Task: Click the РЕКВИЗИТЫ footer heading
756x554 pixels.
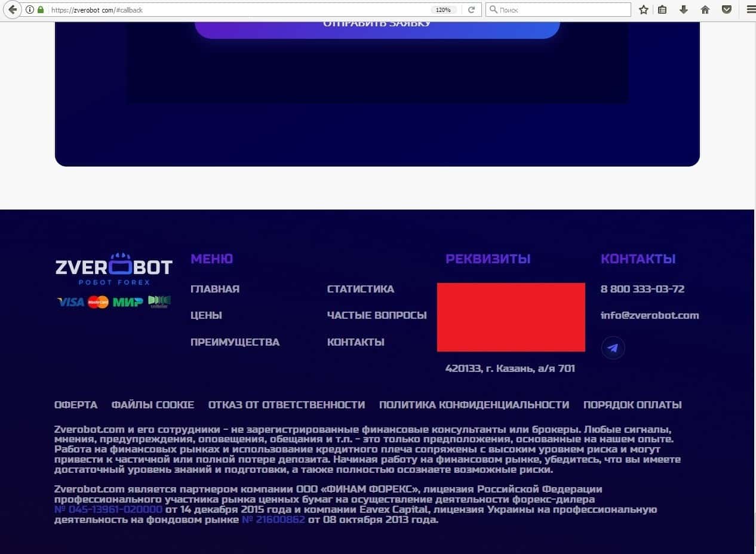Action: point(488,258)
